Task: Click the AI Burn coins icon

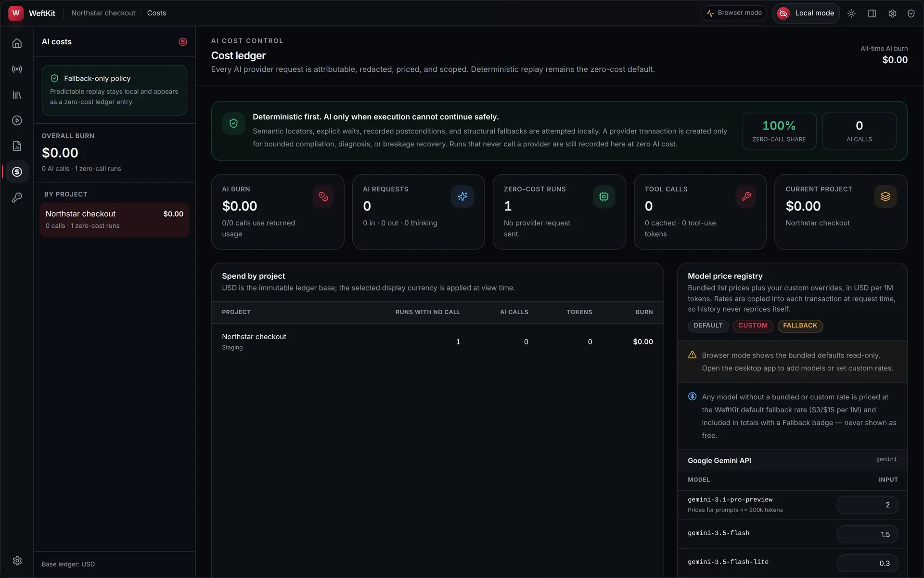Action: coord(323,197)
